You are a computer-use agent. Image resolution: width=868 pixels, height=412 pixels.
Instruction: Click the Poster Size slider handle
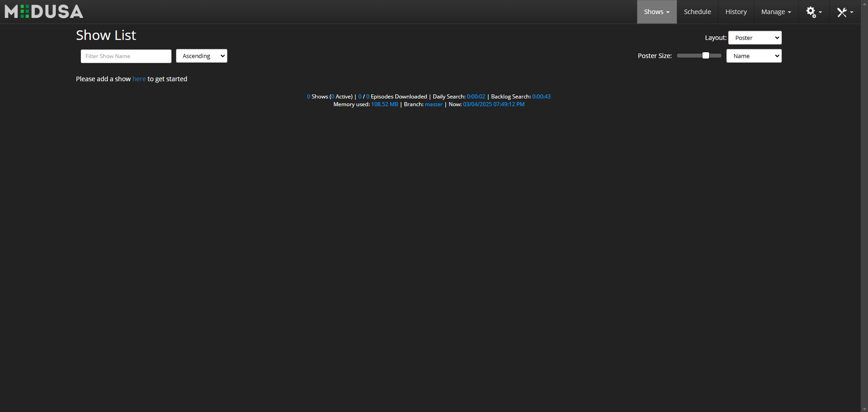point(706,55)
